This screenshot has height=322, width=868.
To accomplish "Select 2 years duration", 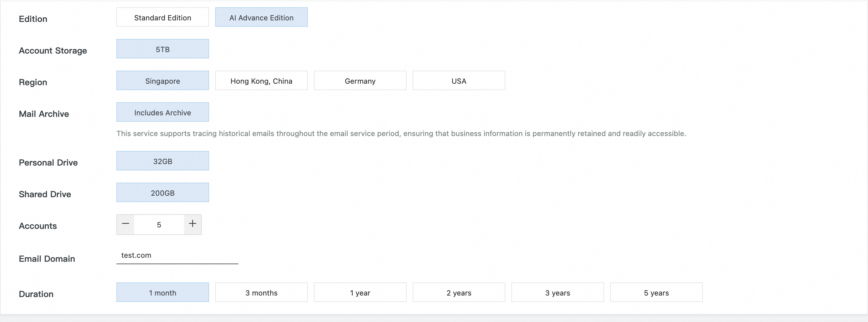I will tap(459, 292).
